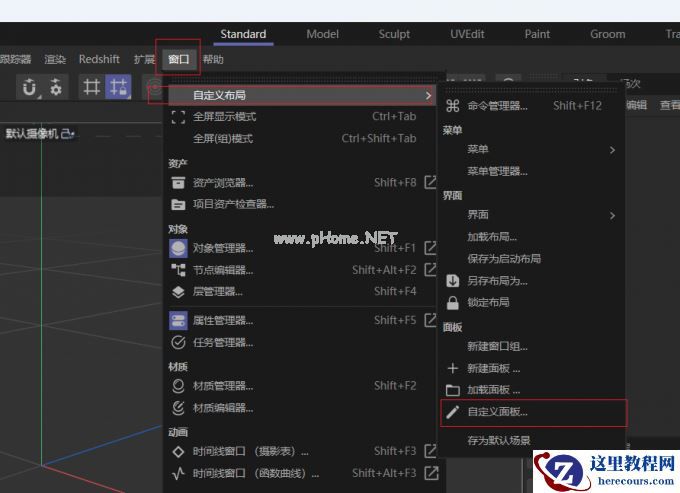Open the Redshift menu
The image size is (680, 493).
[99, 59]
